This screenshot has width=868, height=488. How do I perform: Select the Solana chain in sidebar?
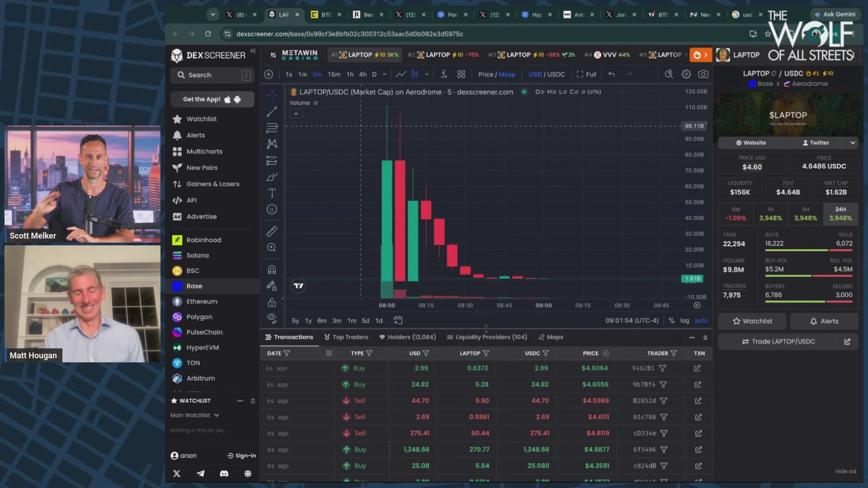tap(198, 255)
